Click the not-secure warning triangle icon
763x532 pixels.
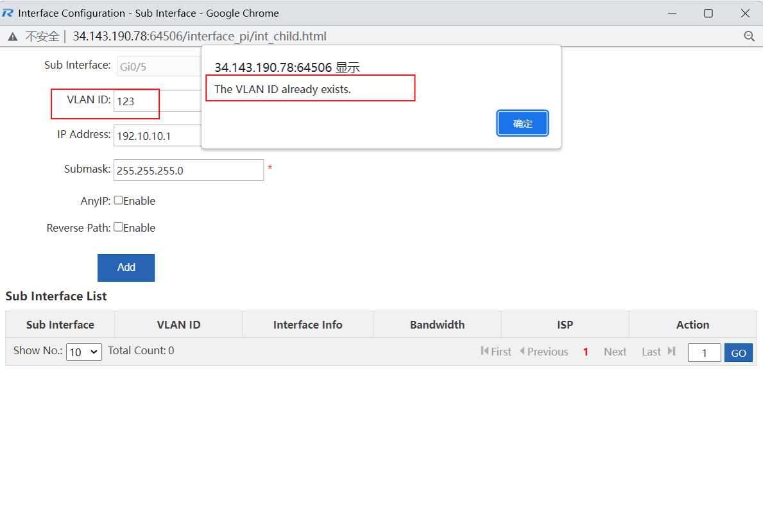coord(12,37)
